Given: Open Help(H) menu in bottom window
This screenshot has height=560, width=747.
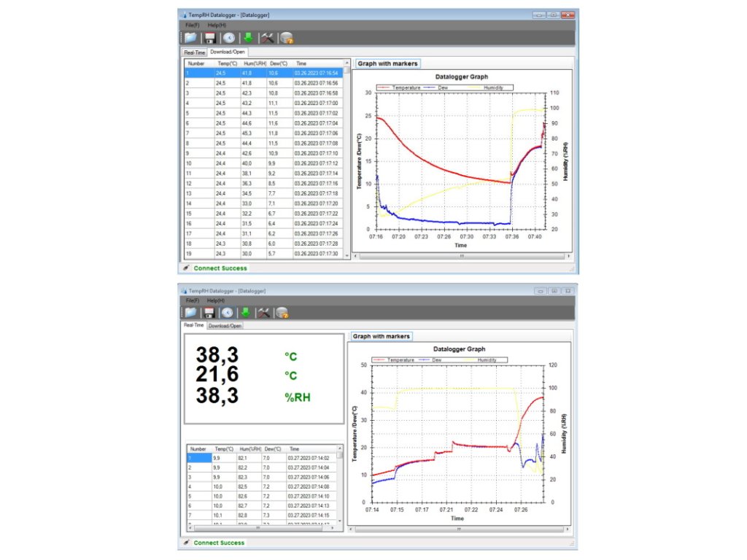Looking at the screenshot, I should coord(216,300).
